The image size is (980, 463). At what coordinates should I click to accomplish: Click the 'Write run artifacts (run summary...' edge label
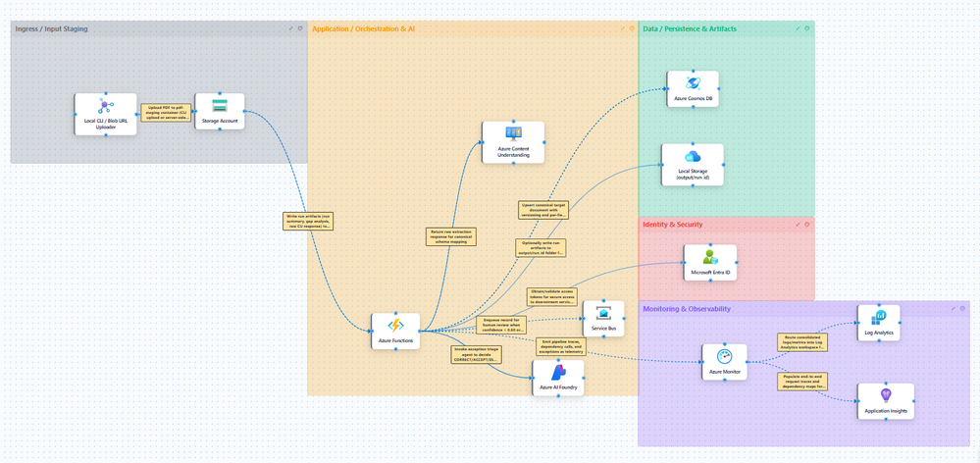308,221
